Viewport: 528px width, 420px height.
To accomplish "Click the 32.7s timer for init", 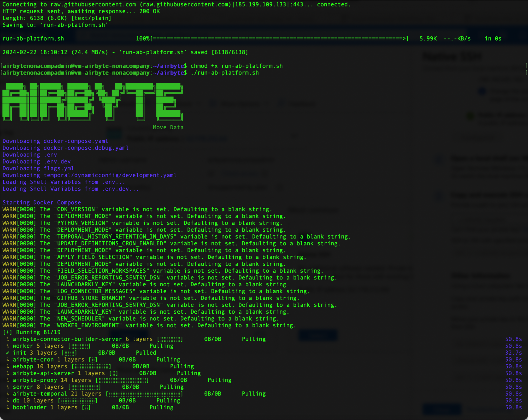I will [513, 353].
